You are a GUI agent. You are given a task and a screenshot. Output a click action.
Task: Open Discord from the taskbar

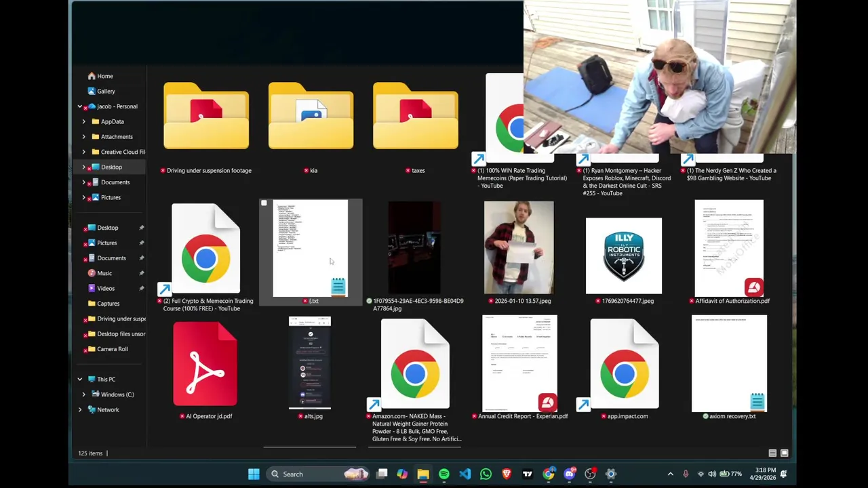[x=569, y=474]
